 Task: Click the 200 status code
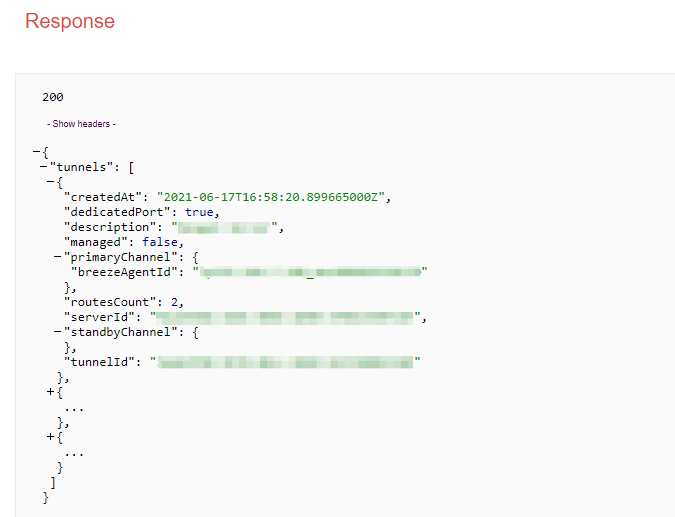pos(53,97)
